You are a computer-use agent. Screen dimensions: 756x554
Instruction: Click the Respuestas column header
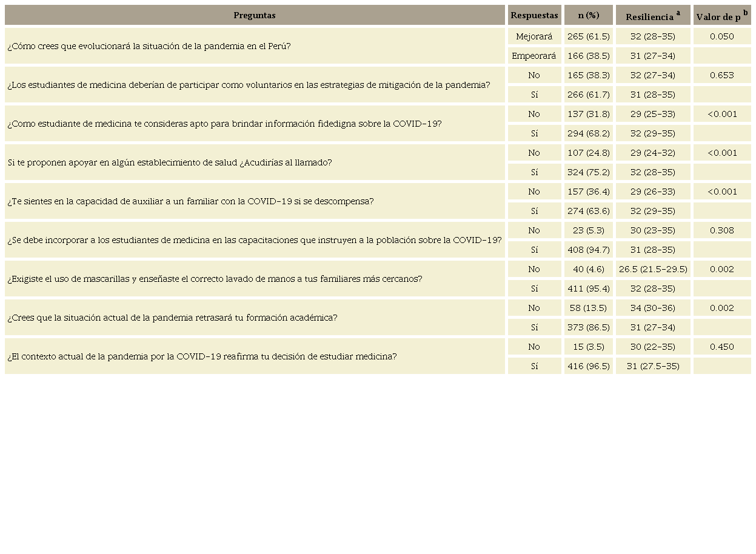click(534, 15)
